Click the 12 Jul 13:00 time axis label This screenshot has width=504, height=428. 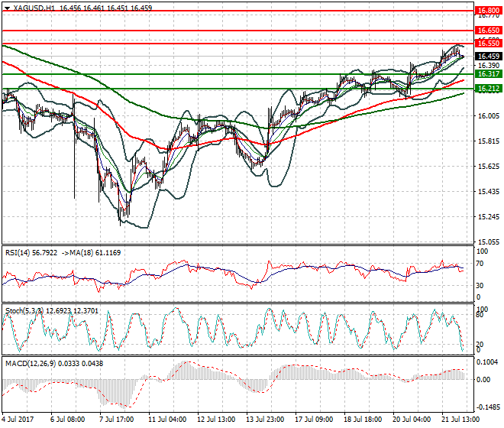216,420
